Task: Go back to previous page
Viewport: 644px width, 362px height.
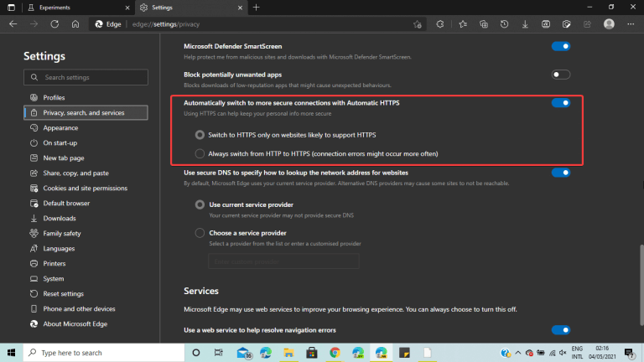Action: 13,24
